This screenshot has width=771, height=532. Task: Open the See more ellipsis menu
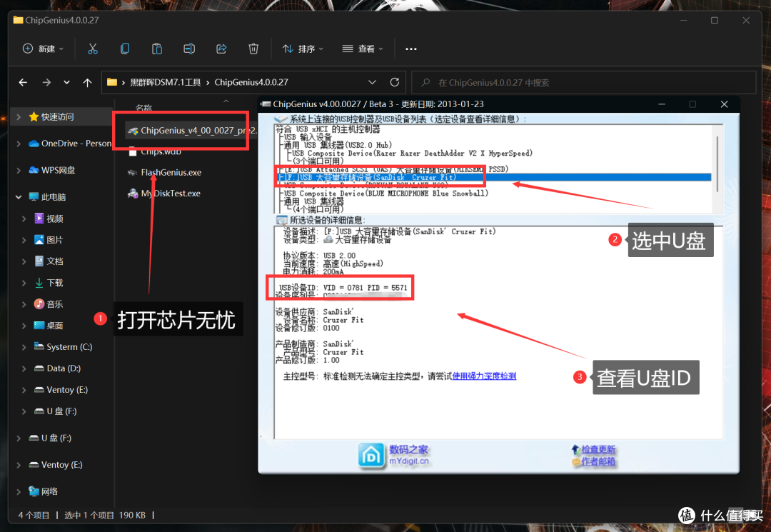410,49
